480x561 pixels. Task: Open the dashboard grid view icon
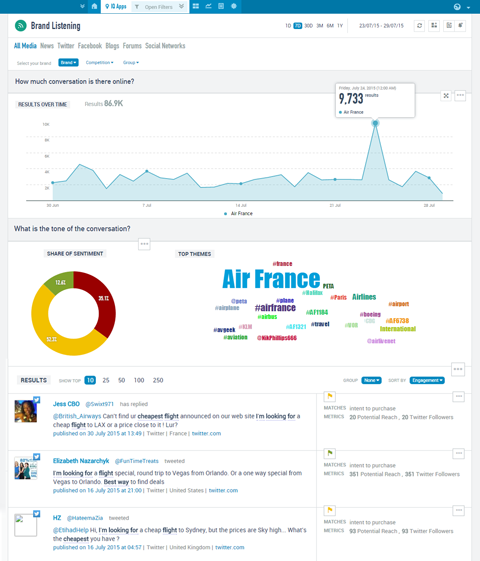pyautogui.click(x=196, y=6)
